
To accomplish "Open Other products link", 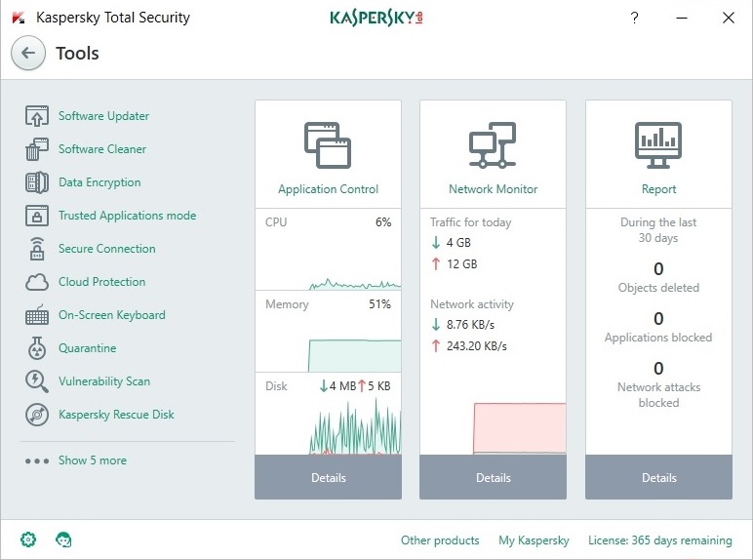I will click(440, 540).
